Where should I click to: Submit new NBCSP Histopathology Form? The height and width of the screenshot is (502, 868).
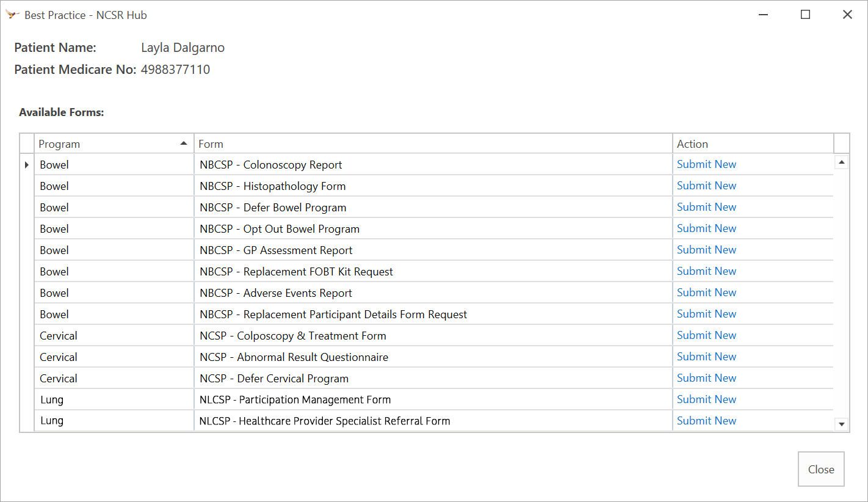click(706, 186)
